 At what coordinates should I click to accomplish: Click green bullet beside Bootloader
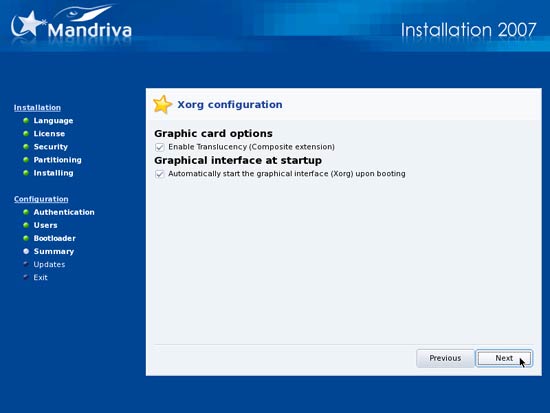tap(26, 238)
